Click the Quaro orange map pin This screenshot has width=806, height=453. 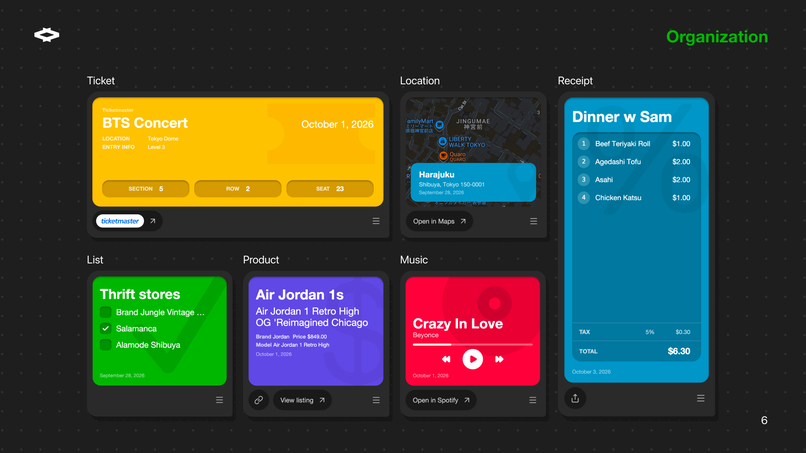coord(443,155)
